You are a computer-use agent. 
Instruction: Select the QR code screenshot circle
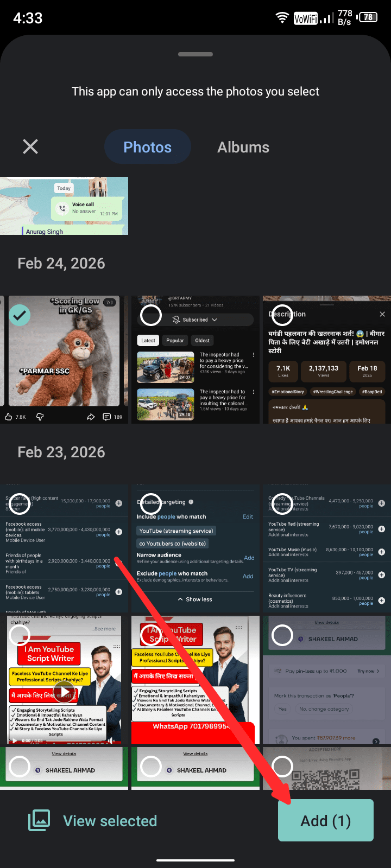pyautogui.click(x=282, y=766)
